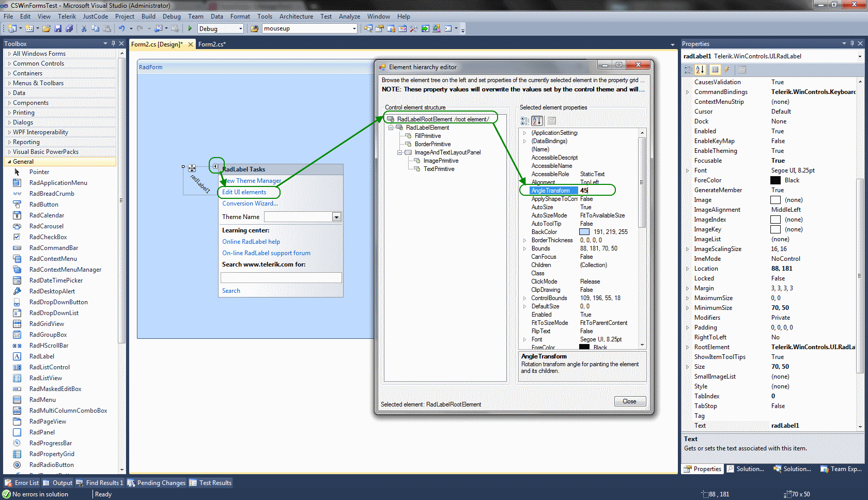This screenshot has width=868, height=500.
Task: Click the Edit UI elements link
Action: 244,192
